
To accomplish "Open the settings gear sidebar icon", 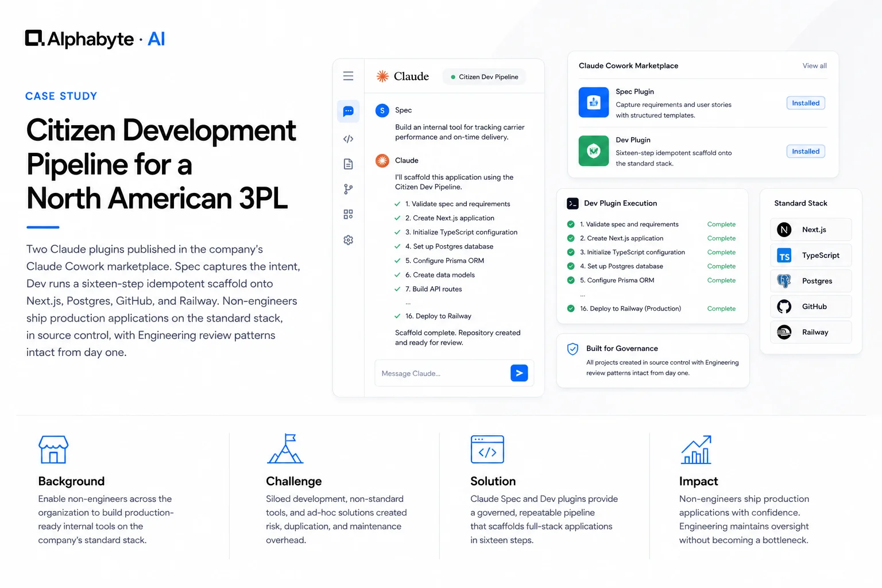I will coord(348,240).
